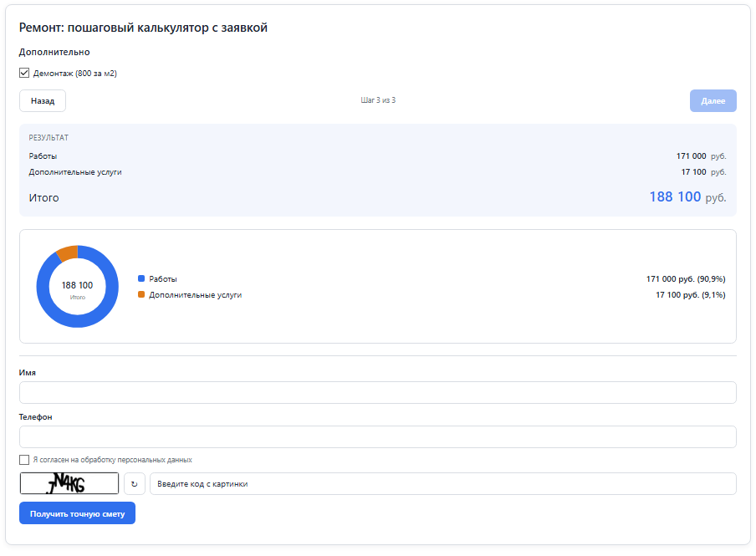The height and width of the screenshot is (556, 756).
Task: Refresh the captcha image
Action: [x=135, y=483]
